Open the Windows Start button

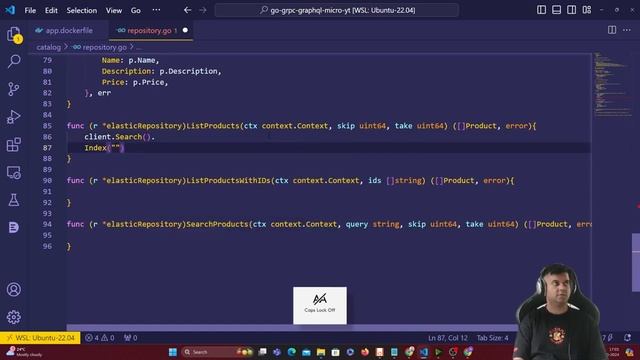coord(173,352)
